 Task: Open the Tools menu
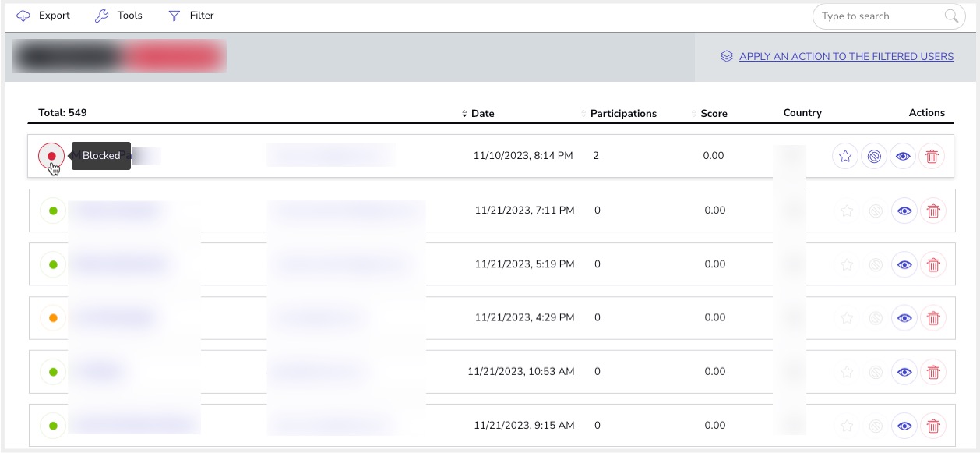[118, 16]
